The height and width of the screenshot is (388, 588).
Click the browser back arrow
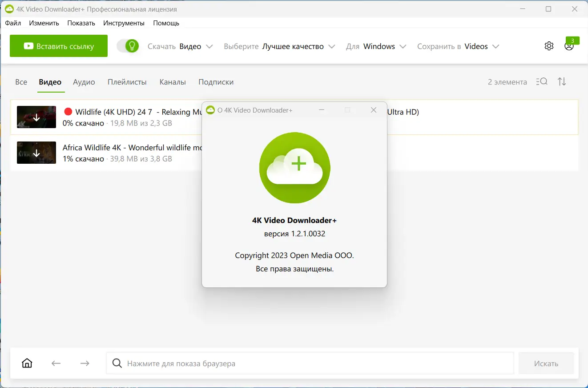(x=56, y=364)
